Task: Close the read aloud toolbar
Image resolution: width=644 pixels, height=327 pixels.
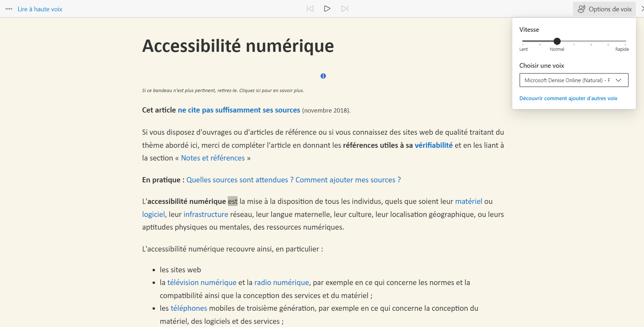Action: pyautogui.click(x=642, y=9)
